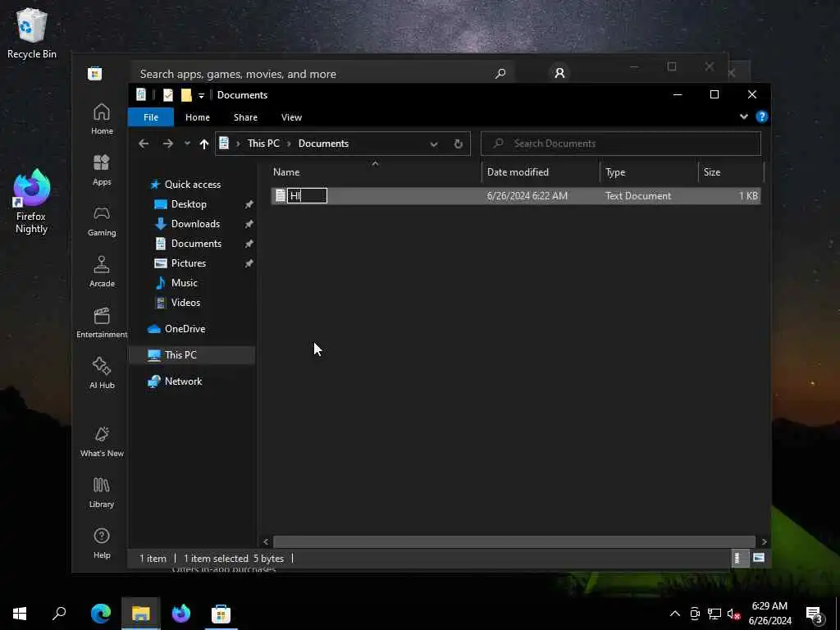Open What's New in Microsoft Store sidebar
The image size is (840, 630).
coord(102,442)
